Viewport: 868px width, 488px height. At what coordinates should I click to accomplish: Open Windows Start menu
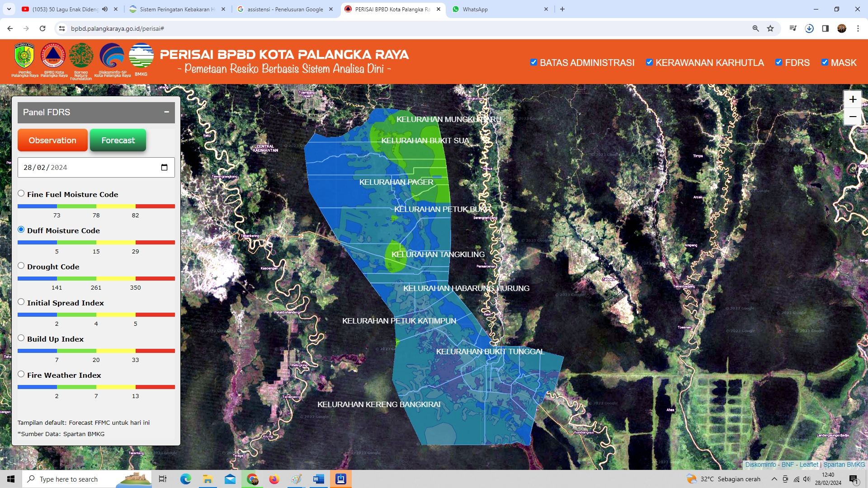click(11, 479)
